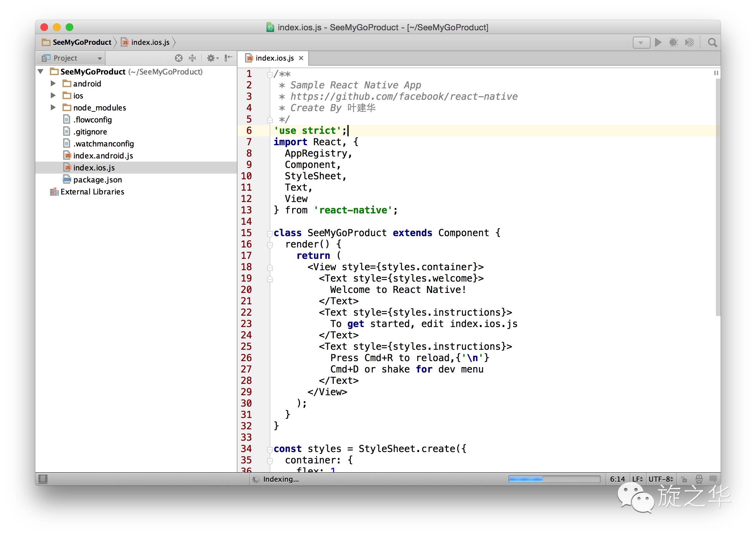Select package.json in project tree
Viewport: 756px width, 536px height.
97,180
